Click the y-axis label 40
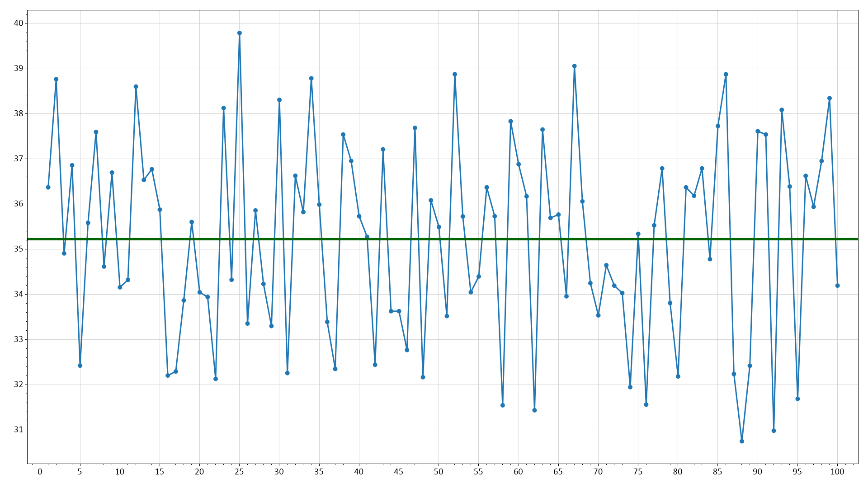 (x=18, y=23)
